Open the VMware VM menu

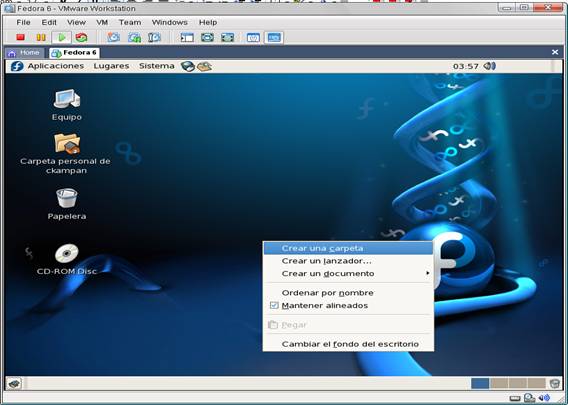[102, 22]
